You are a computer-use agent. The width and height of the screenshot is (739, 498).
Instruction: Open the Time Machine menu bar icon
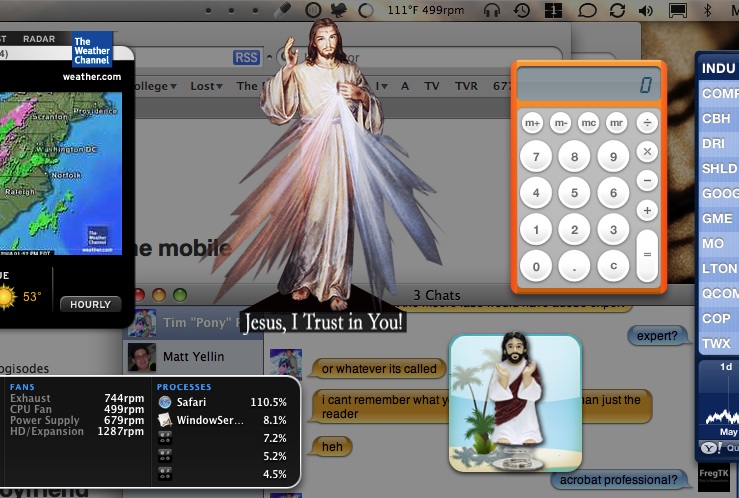pyautogui.click(x=522, y=10)
